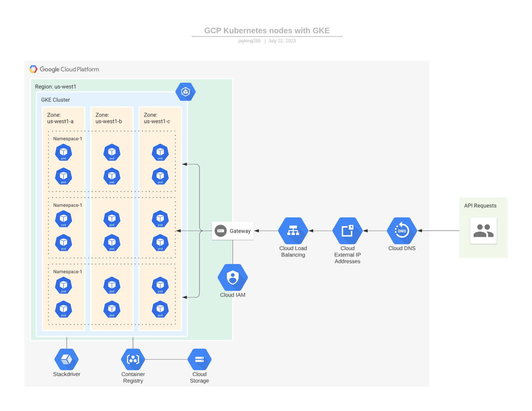Select the Cloud DNS icon
The image size is (532, 411).
[x=402, y=231]
